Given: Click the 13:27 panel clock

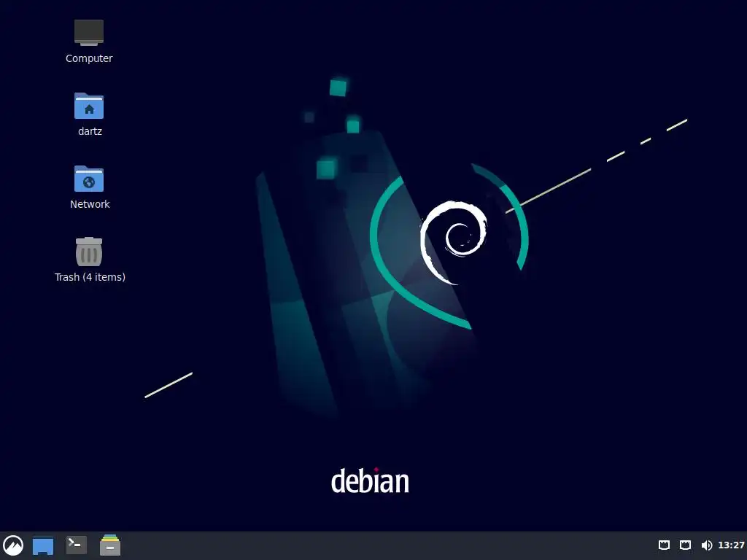Looking at the screenshot, I should (731, 545).
